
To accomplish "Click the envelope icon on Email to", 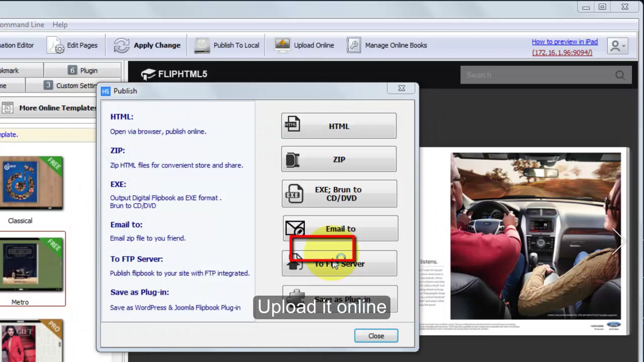I will 295,228.
